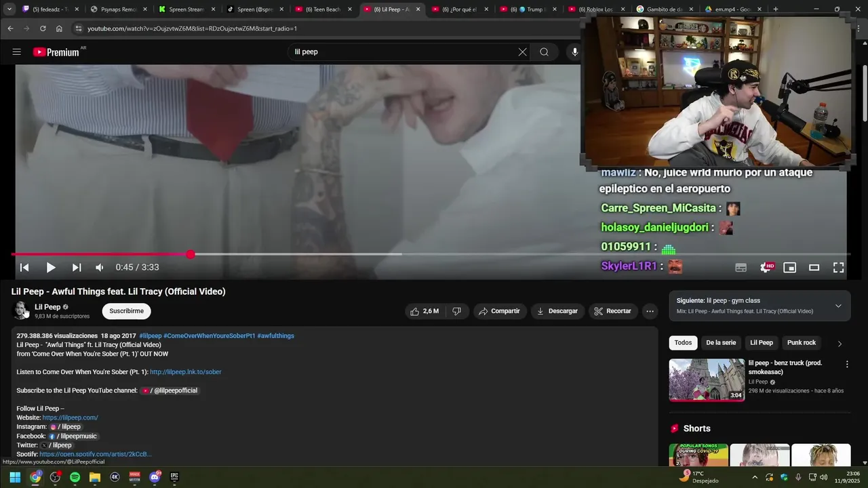Viewport: 868px width, 488px height.
Task: Click the #awfulthings hashtag
Action: [x=275, y=336]
